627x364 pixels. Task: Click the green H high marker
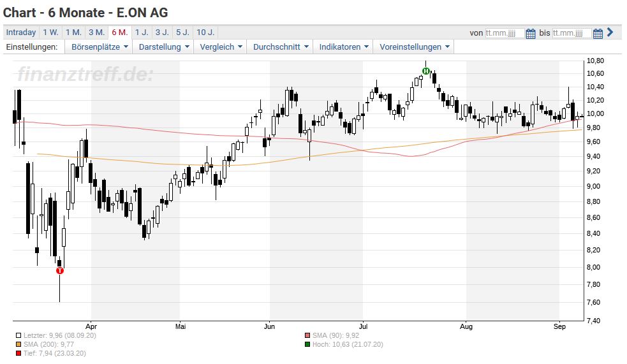[x=426, y=71]
